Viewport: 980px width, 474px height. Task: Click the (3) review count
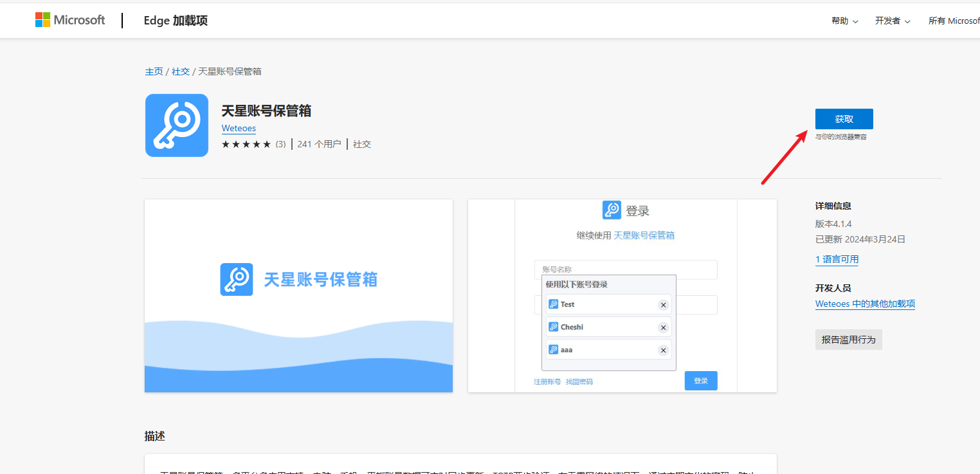pyautogui.click(x=280, y=144)
